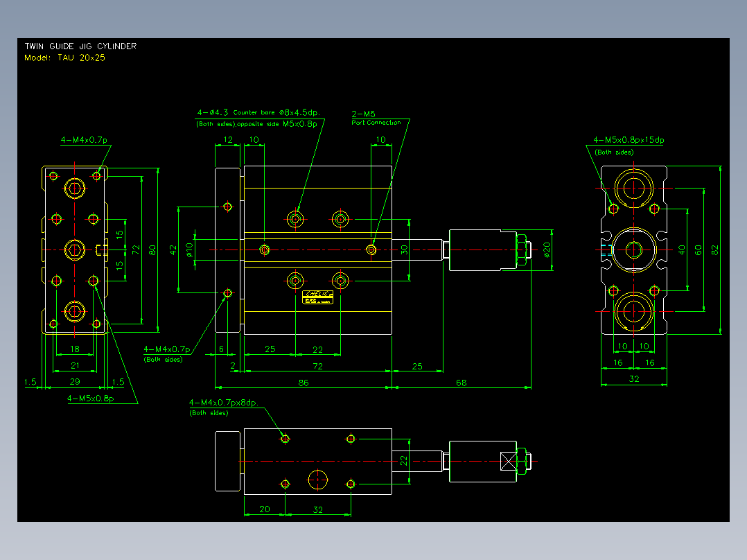Click the 'Model: TAU 20x25' label

click(65, 58)
